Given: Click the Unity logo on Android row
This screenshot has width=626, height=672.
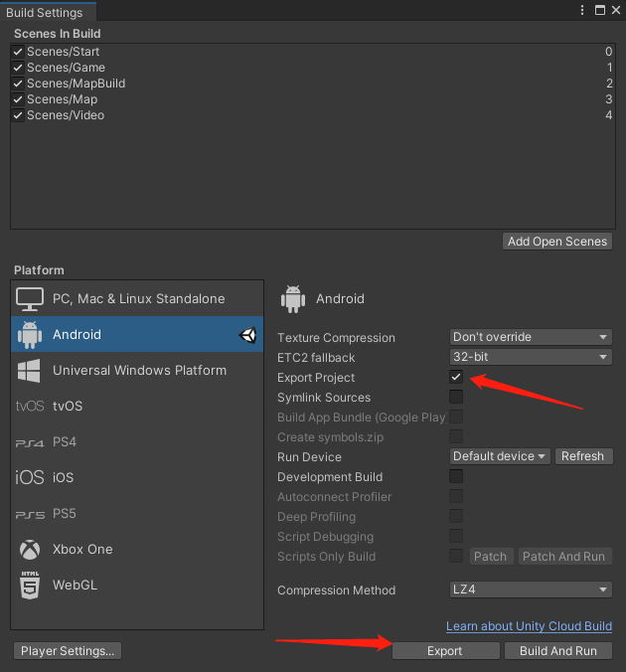Looking at the screenshot, I should [247, 335].
